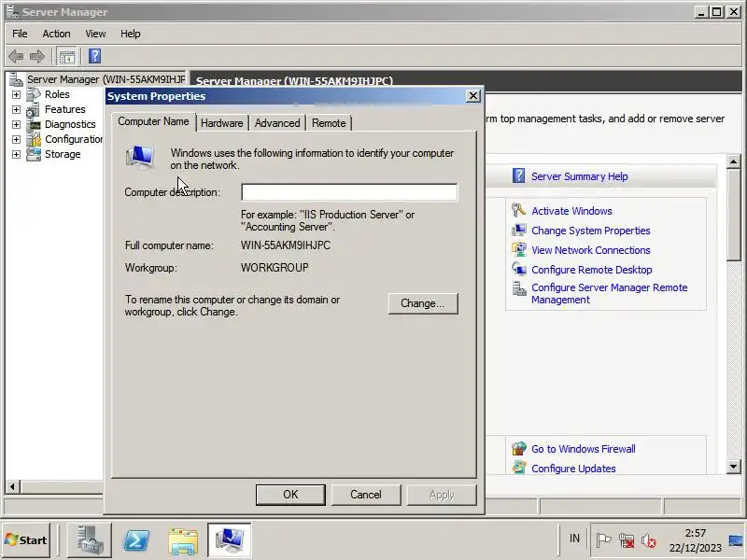Click the Change System Properties computer icon
The height and width of the screenshot is (560, 747).
click(x=519, y=231)
